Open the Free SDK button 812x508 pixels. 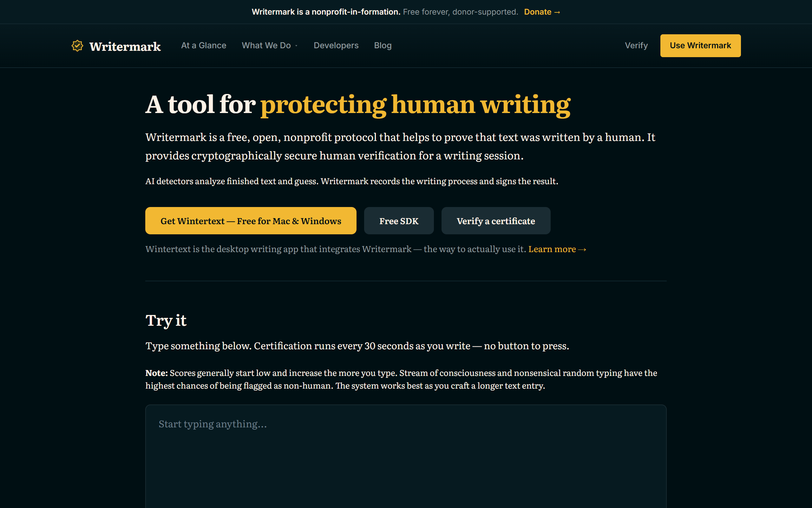coord(399,221)
